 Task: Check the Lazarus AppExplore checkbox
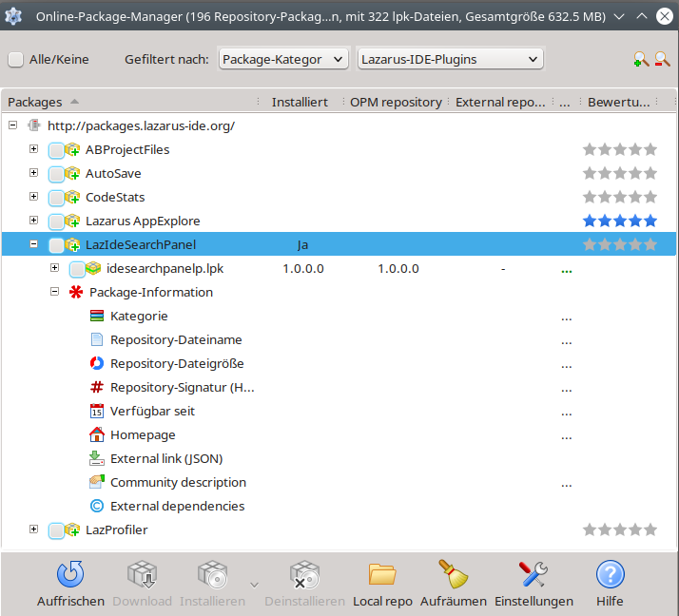coord(56,221)
